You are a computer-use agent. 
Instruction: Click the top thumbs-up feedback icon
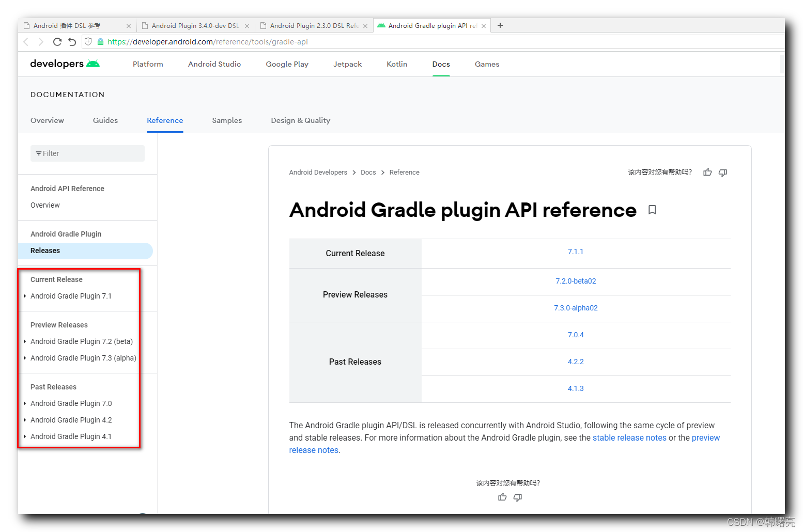(x=707, y=173)
